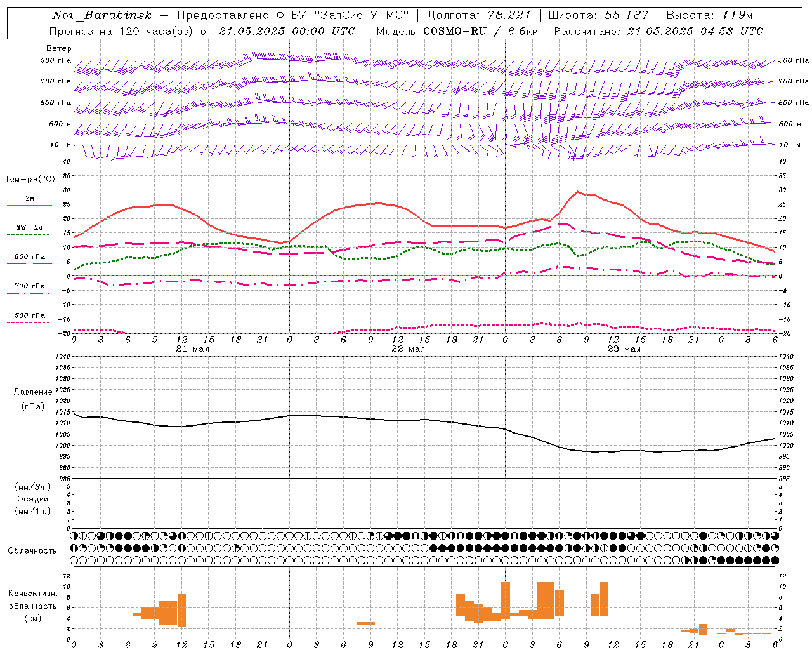812x650 pixels.
Task: Click the '2м' temperature legend label
Action: coord(30,198)
